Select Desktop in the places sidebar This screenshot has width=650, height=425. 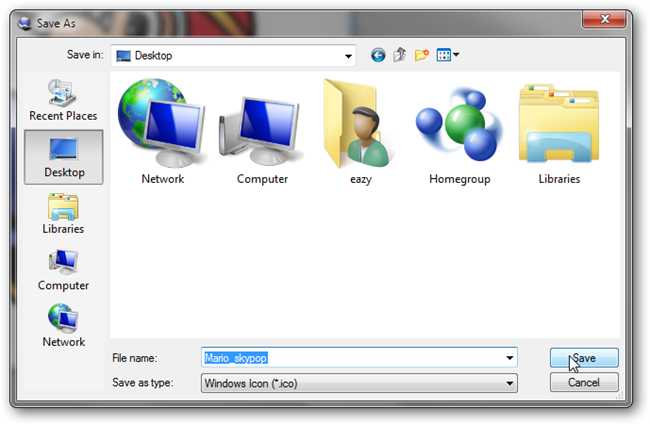pyautogui.click(x=64, y=157)
